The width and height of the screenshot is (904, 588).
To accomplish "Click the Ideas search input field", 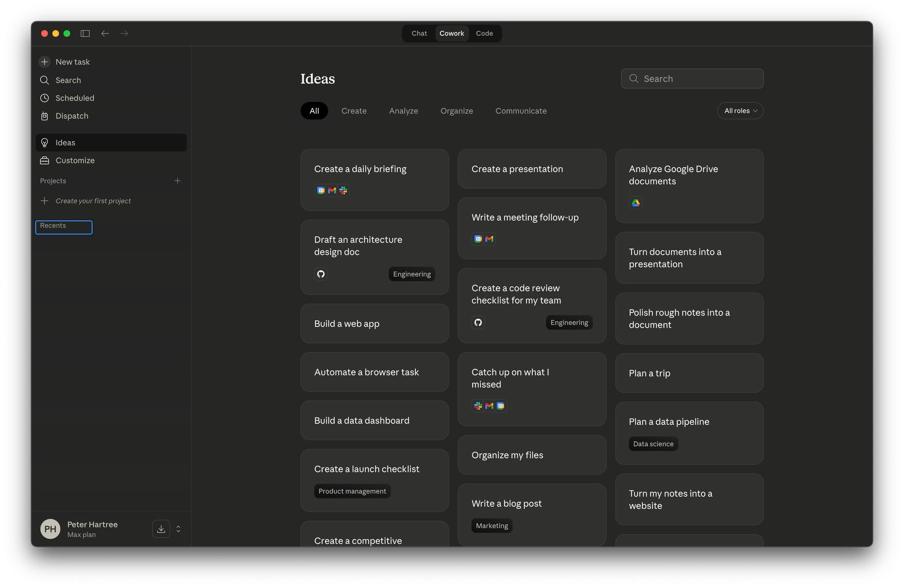I will [692, 79].
